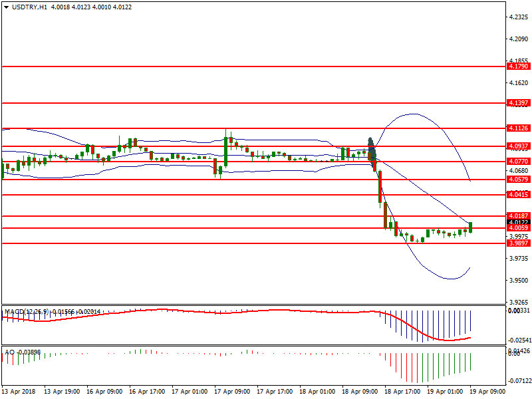The image size is (532, 399).
Task: Open the chart menu triangle beside USDTRY,H1
Action: (6, 7)
